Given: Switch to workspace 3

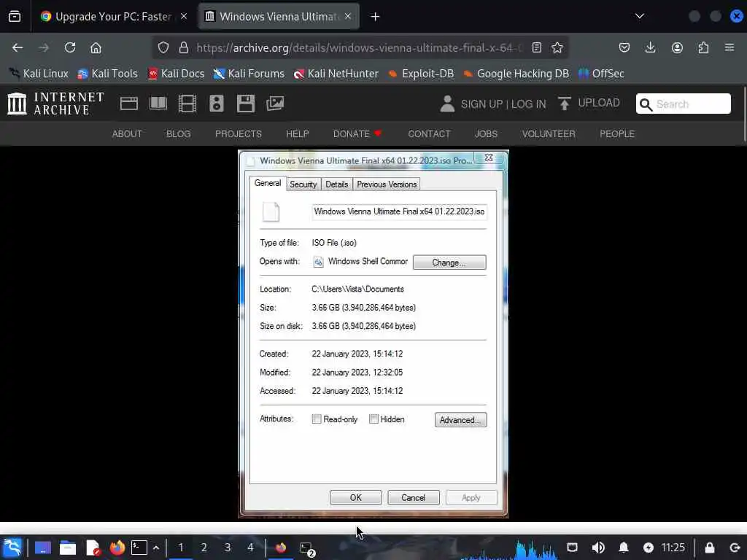Looking at the screenshot, I should coord(228,548).
